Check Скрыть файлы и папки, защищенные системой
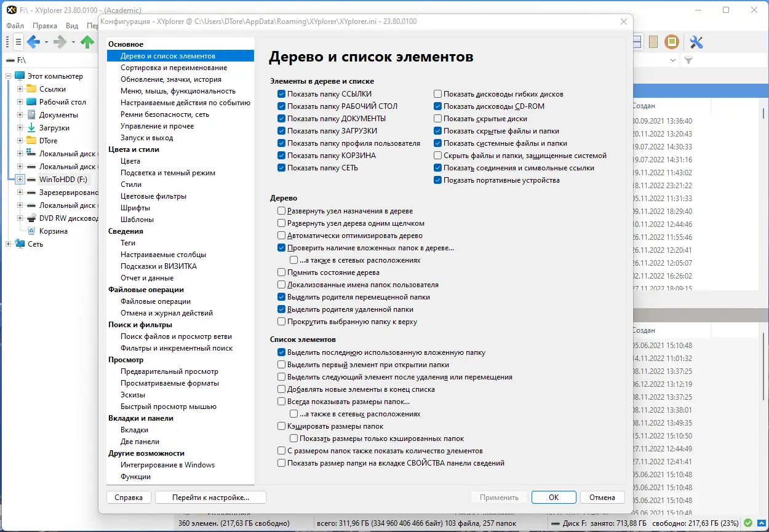The width and height of the screenshot is (769, 532). (x=437, y=156)
